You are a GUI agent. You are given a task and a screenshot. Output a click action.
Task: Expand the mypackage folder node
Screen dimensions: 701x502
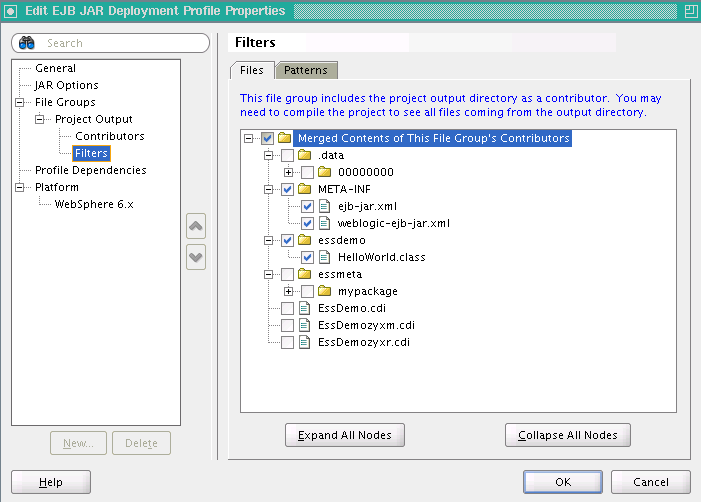(288, 291)
